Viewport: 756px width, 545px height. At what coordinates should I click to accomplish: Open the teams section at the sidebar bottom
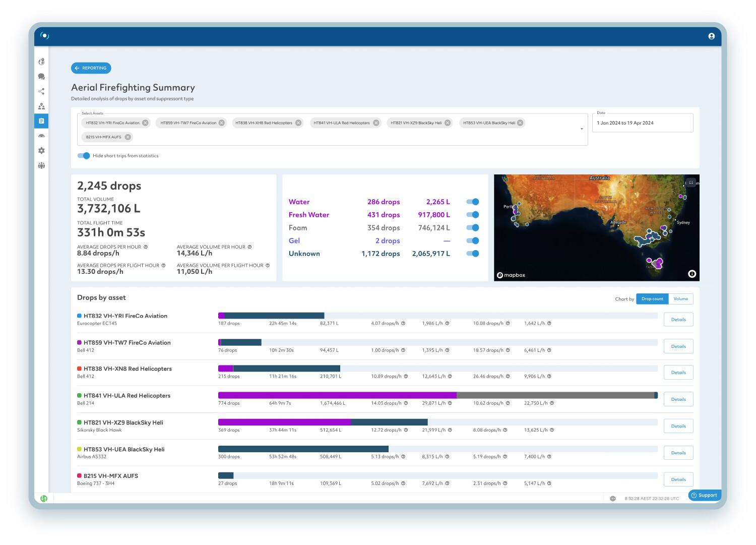[41, 165]
